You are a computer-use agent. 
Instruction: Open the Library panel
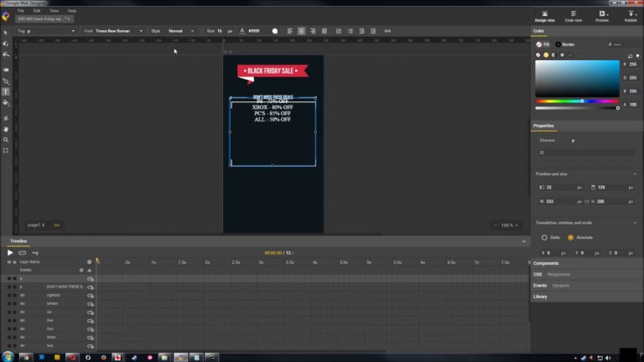click(540, 297)
